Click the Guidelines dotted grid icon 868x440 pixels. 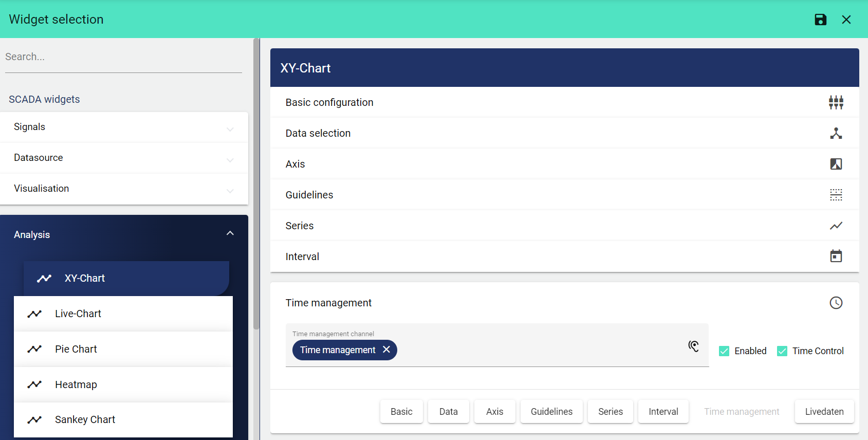[836, 195]
